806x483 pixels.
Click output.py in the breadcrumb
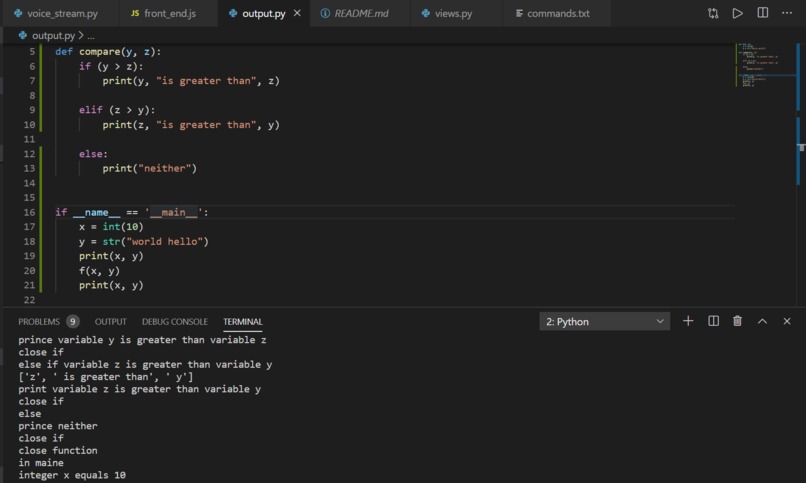tap(53, 35)
